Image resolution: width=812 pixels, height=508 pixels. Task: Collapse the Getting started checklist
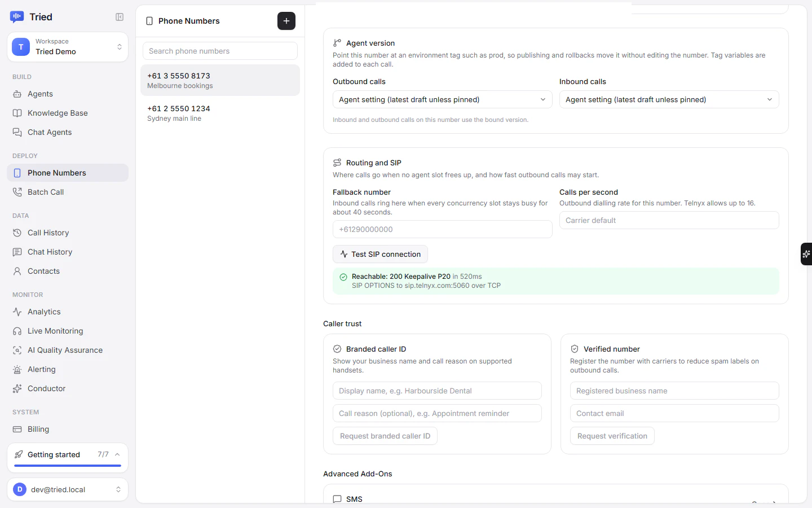(117, 454)
